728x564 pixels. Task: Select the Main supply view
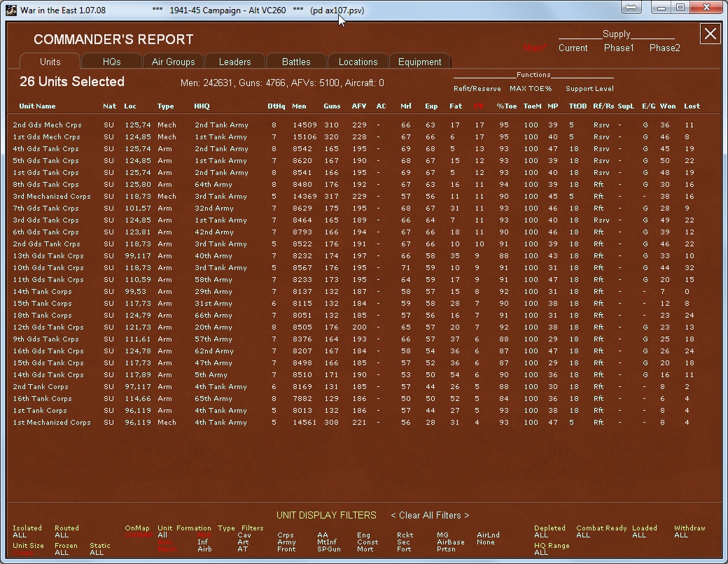(535, 48)
